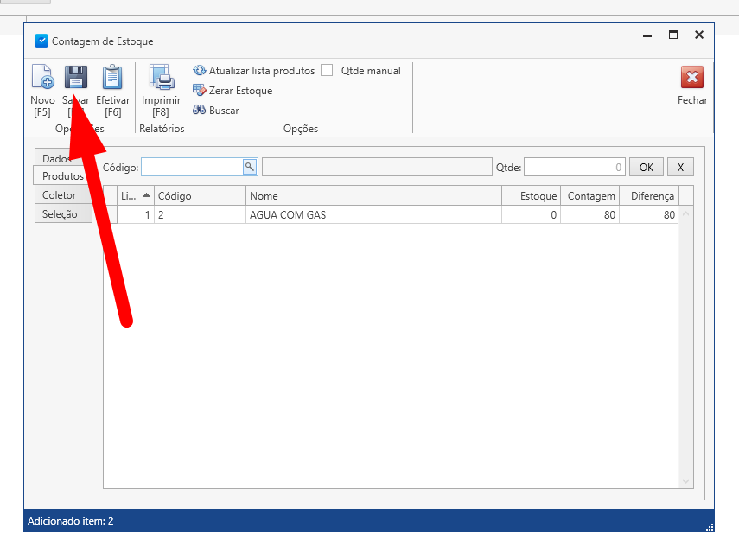Sort by the Li... column header
Viewport: 739px width, 560px height.
coord(134,196)
